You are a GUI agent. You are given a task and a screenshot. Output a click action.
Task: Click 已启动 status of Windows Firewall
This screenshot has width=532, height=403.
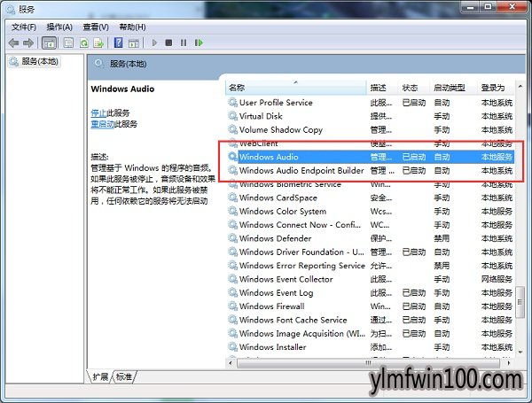(414, 306)
